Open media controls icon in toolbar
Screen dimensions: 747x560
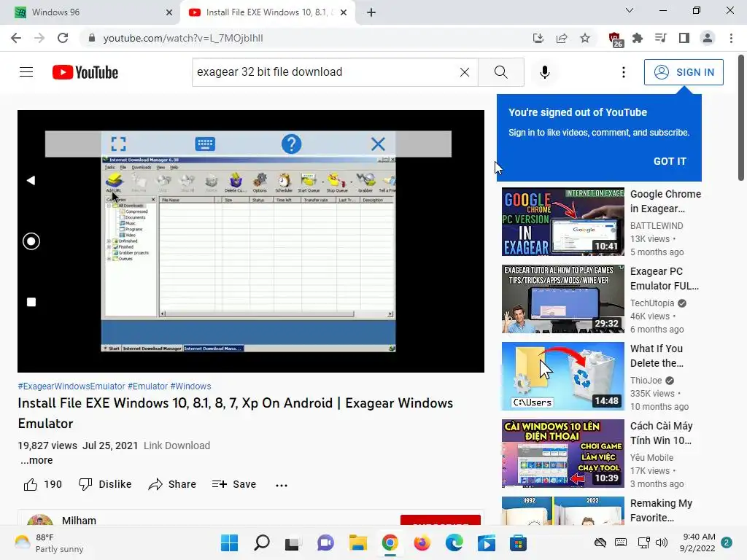[x=661, y=38]
